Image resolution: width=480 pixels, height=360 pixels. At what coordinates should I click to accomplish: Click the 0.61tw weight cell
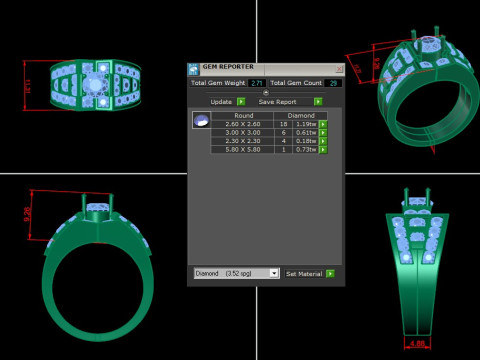click(306, 133)
